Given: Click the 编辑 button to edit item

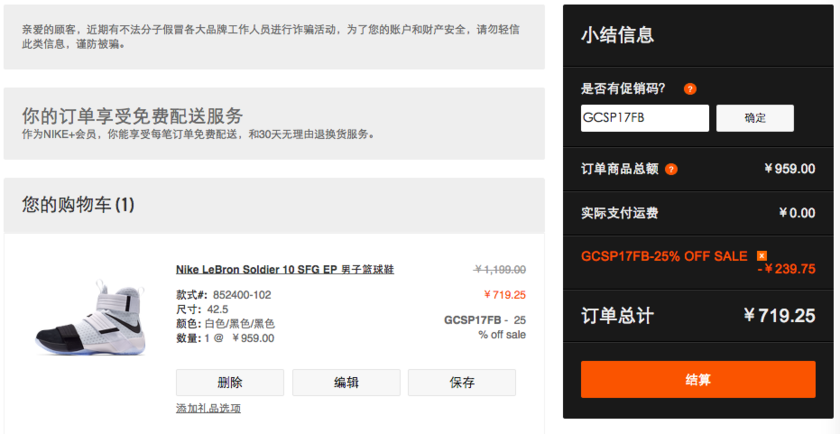Looking at the screenshot, I should pos(346,382).
